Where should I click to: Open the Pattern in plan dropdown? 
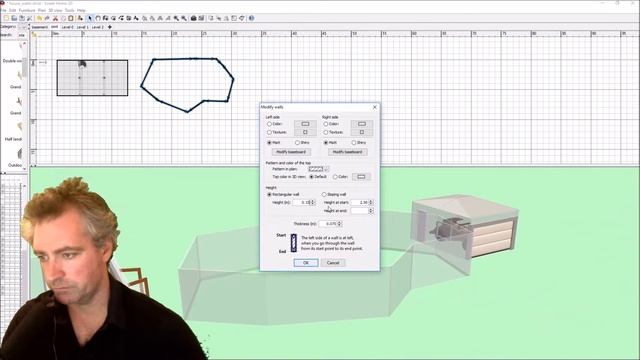[x=319, y=169]
